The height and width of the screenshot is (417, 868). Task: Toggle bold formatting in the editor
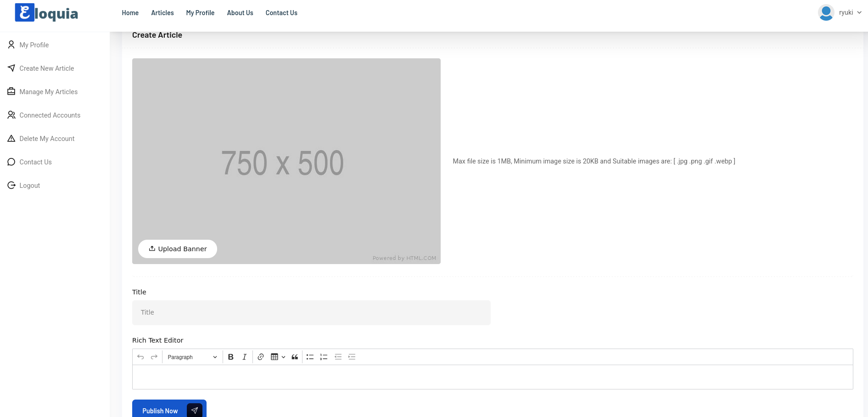click(231, 357)
